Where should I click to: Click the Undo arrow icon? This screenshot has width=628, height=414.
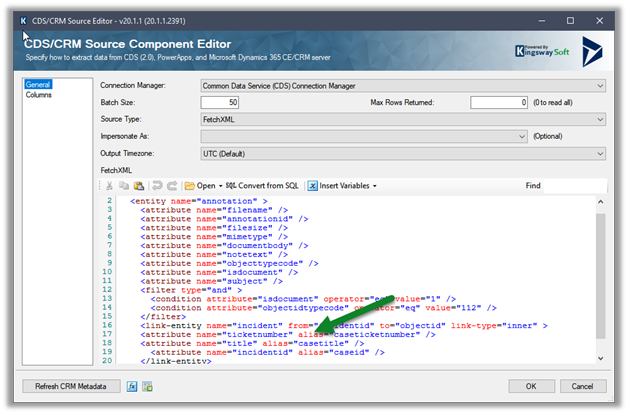[155, 185]
